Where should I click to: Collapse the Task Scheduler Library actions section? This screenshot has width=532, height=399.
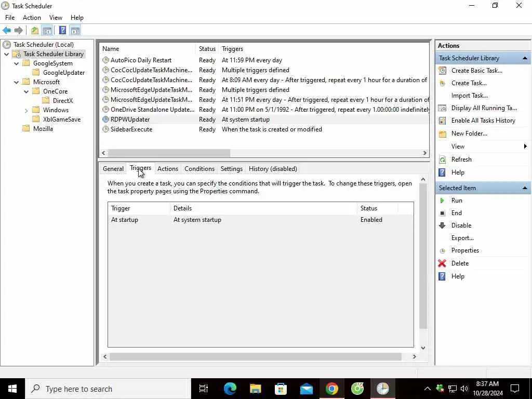[x=525, y=58]
